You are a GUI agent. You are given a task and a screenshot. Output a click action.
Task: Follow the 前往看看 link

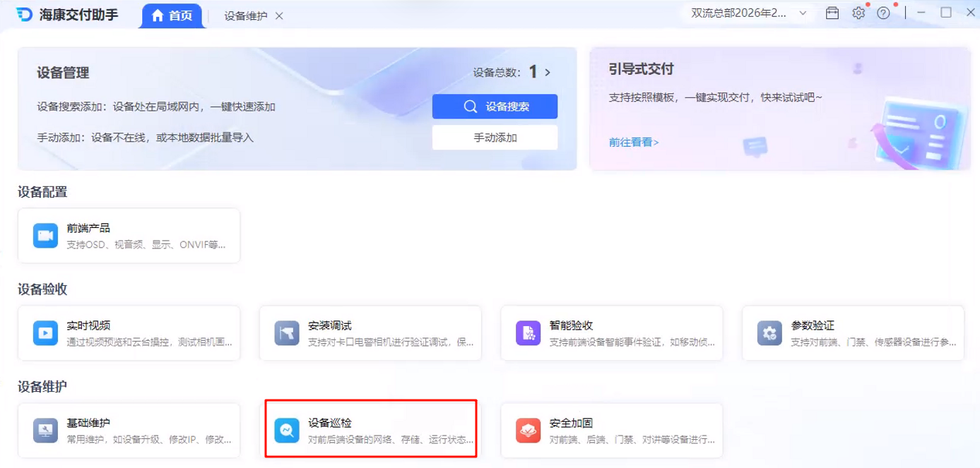click(633, 142)
